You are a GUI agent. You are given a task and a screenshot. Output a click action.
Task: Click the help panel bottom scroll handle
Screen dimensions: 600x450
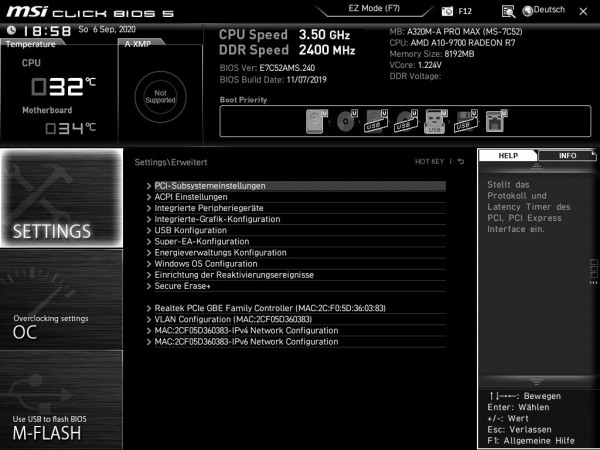pos(536,382)
